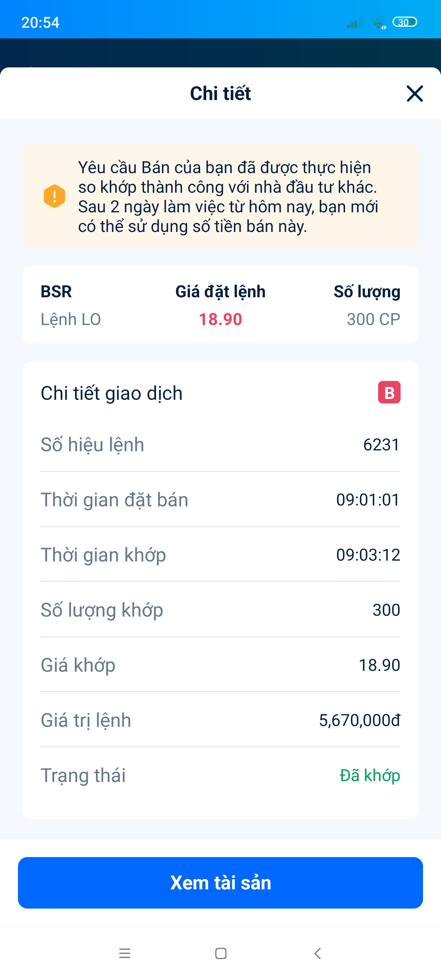The width and height of the screenshot is (441, 980).
Task: Tap the Chi tiết giao dịch heading
Action: (111, 393)
